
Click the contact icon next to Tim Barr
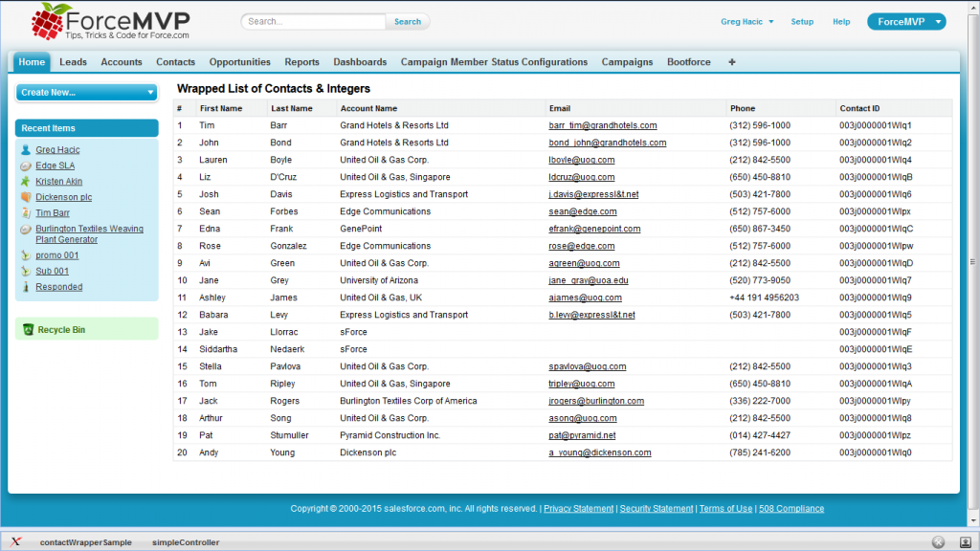click(x=26, y=212)
